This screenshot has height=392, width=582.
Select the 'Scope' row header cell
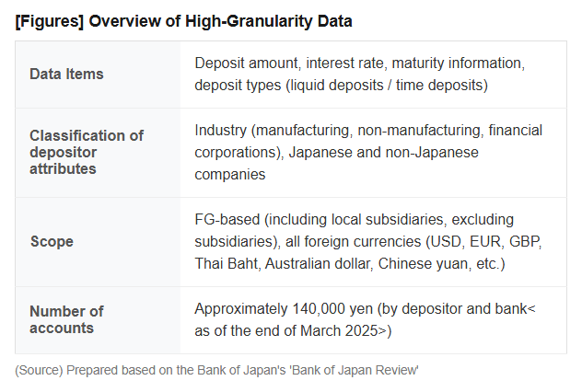point(98,242)
